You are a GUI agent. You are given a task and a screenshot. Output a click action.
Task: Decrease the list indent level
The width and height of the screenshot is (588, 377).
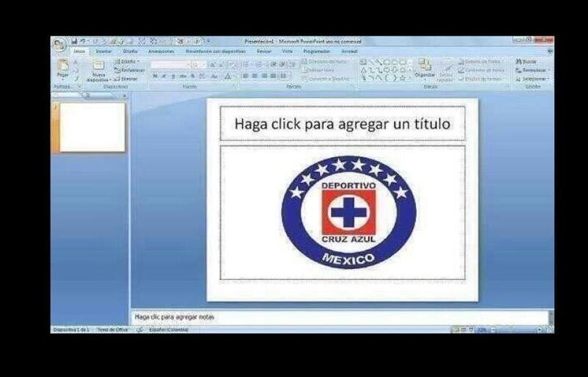pos(273,65)
